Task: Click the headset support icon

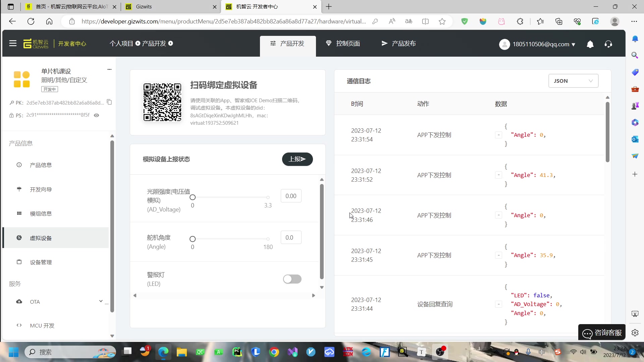Action: click(608, 44)
